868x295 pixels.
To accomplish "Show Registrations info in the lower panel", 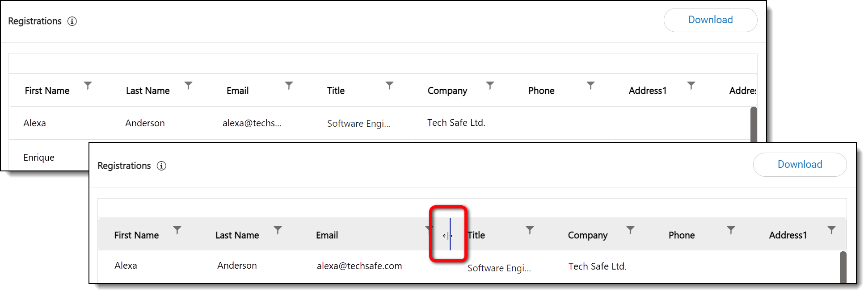I will 161,166.
